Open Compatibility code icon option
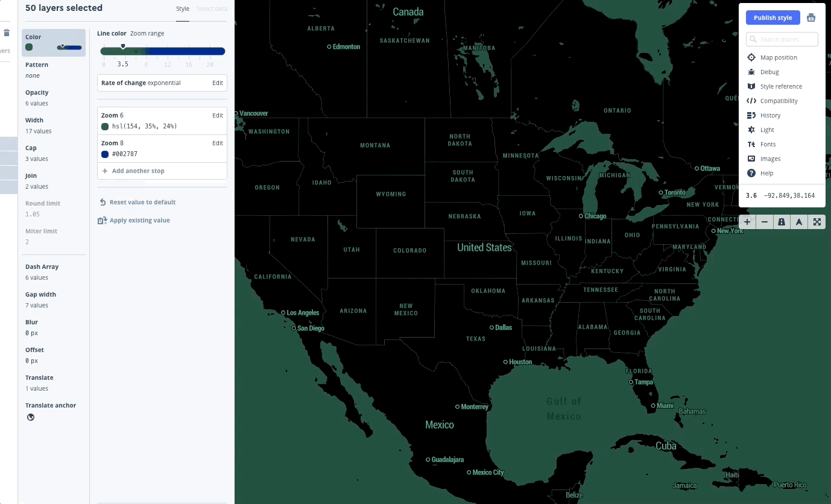Screen dimensions: 831x504 [x=751, y=101]
